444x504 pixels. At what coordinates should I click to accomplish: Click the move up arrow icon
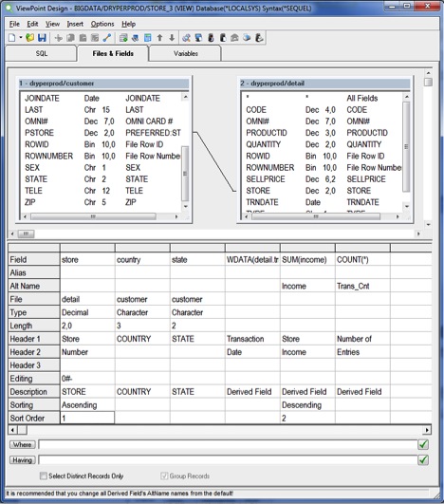point(159,38)
